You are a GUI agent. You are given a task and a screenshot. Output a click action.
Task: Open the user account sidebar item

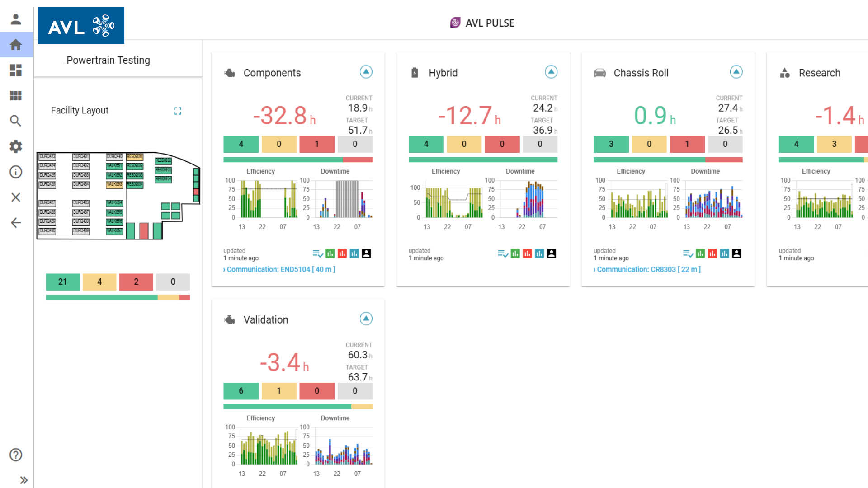click(x=16, y=19)
